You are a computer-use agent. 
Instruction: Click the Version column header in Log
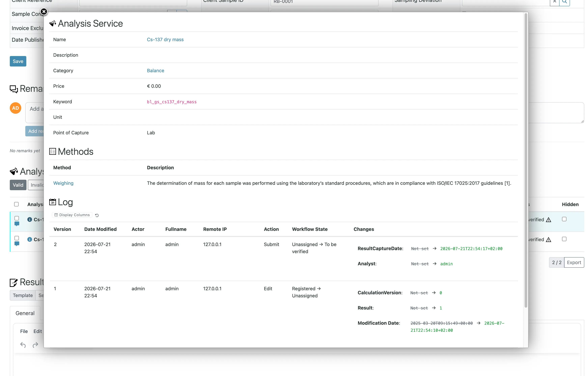click(x=62, y=229)
